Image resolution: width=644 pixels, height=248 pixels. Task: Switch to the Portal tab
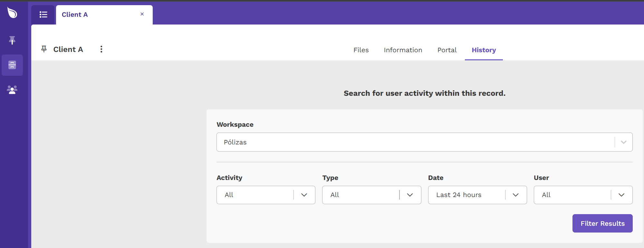(447, 50)
